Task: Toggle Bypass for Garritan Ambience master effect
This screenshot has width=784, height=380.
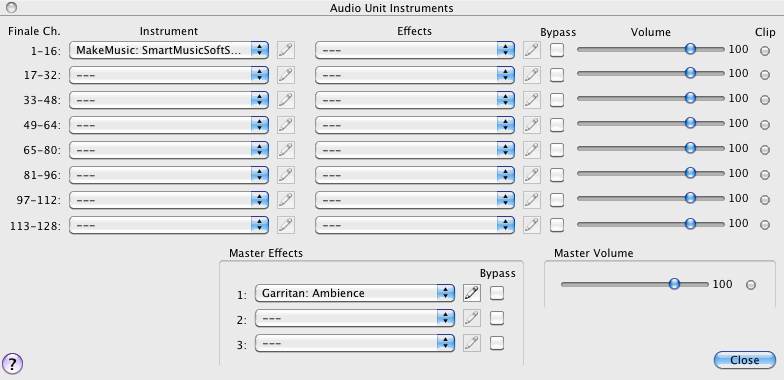Action: [x=496, y=293]
